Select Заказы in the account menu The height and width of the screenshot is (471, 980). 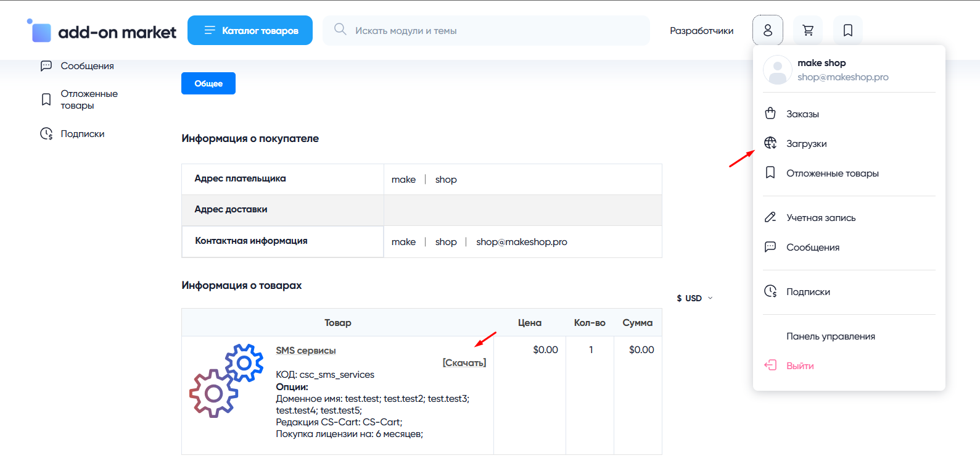point(802,114)
